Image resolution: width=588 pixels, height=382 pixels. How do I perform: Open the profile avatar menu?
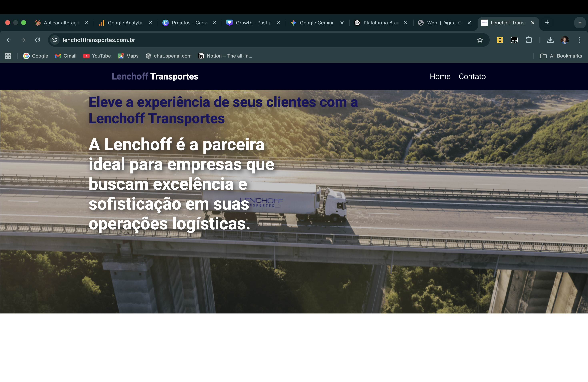[565, 40]
